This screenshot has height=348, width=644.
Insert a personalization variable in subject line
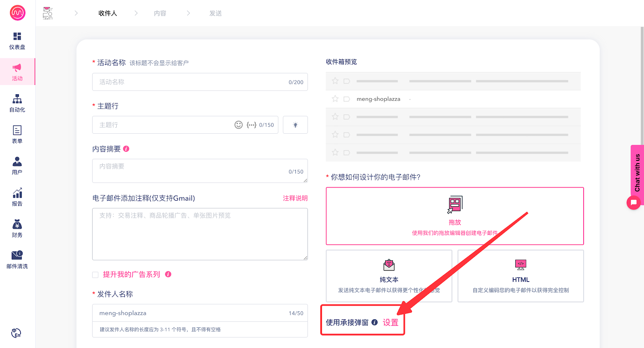point(252,125)
